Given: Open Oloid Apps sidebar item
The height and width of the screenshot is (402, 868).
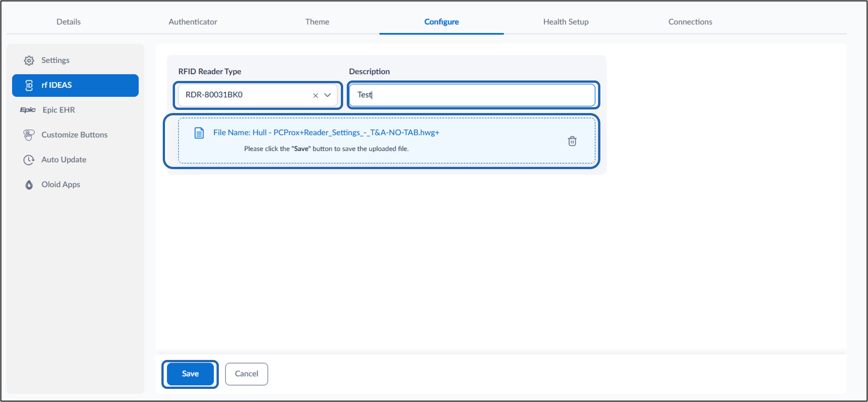Looking at the screenshot, I should pos(75,184).
